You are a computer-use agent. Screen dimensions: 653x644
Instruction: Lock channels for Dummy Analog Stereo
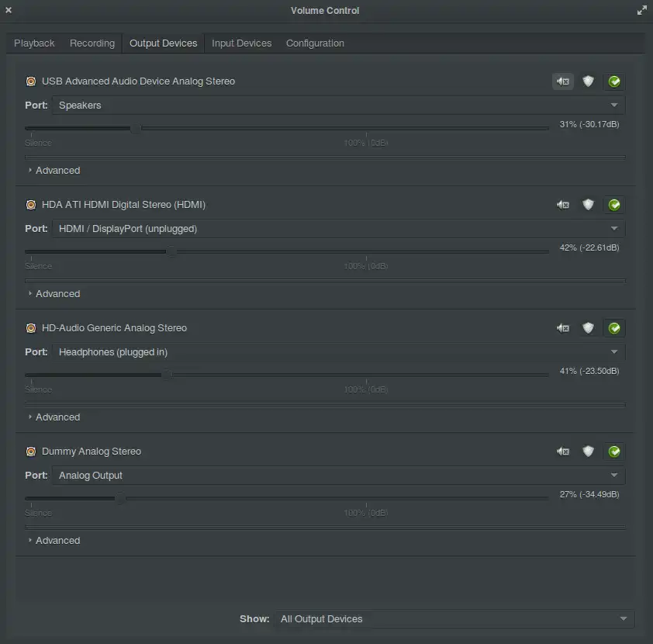[x=588, y=452]
